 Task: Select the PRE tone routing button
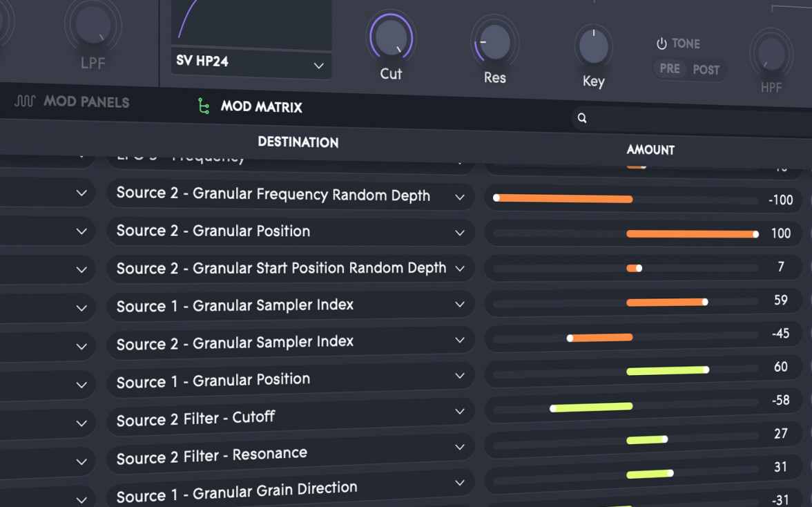click(x=670, y=68)
